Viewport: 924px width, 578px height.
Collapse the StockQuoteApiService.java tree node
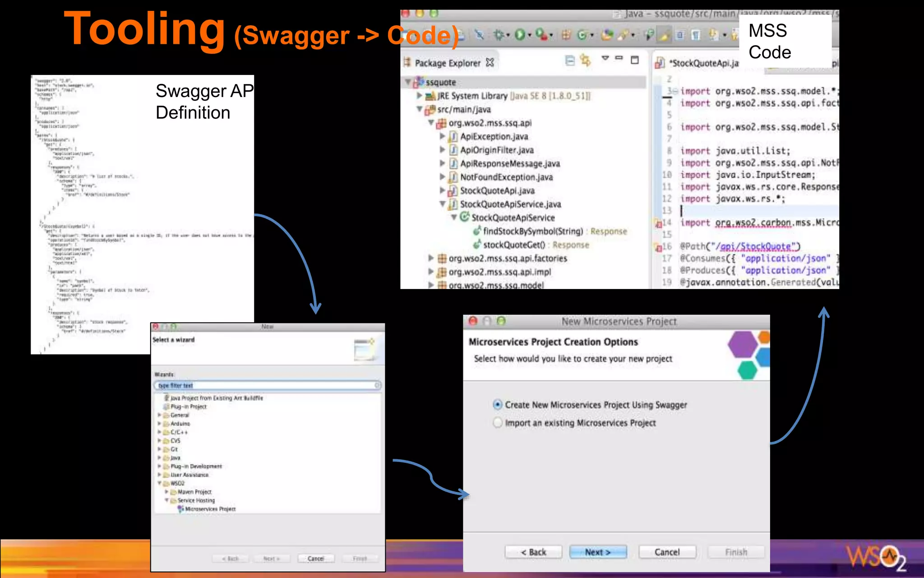pyautogui.click(x=443, y=204)
